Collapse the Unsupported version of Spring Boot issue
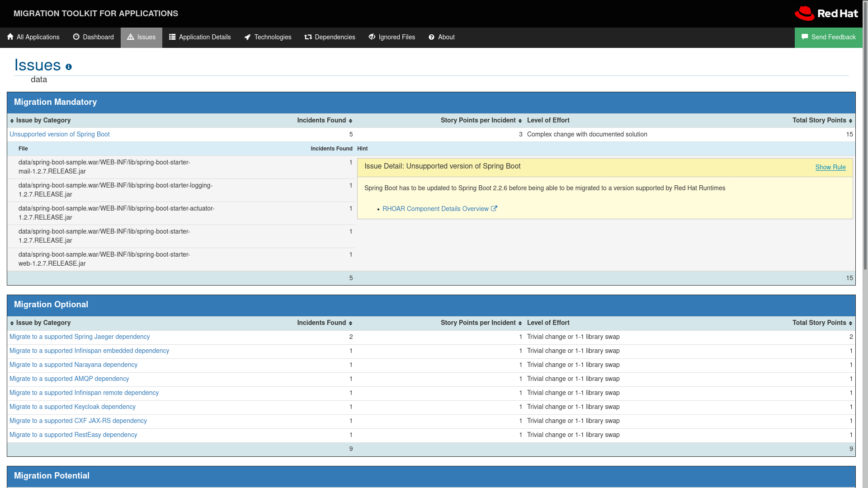Screen dimensions: 868x488 pos(59,134)
